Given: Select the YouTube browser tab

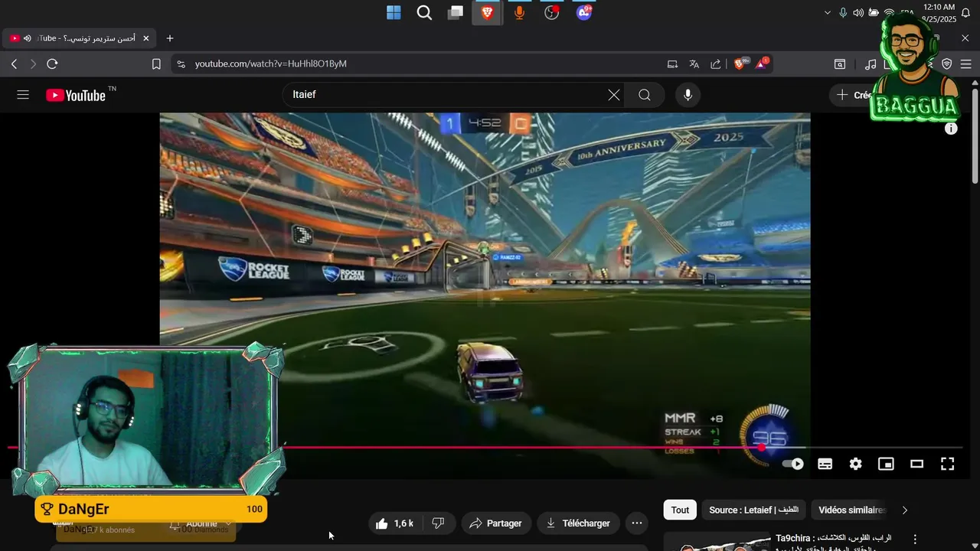Looking at the screenshot, I should (79, 38).
